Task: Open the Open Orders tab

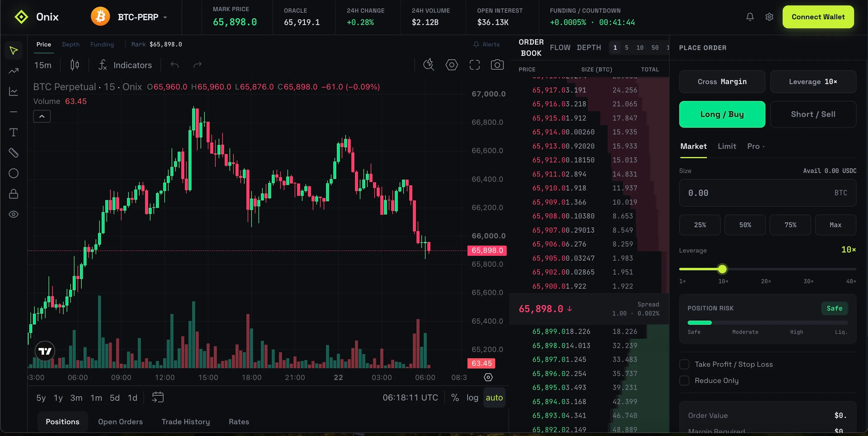Action: tap(120, 422)
